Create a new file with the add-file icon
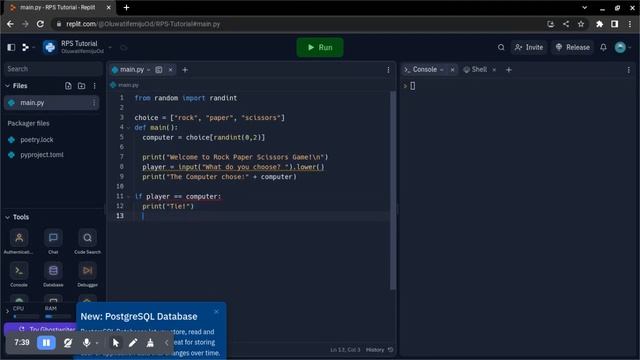The image size is (640, 360). 68,86
